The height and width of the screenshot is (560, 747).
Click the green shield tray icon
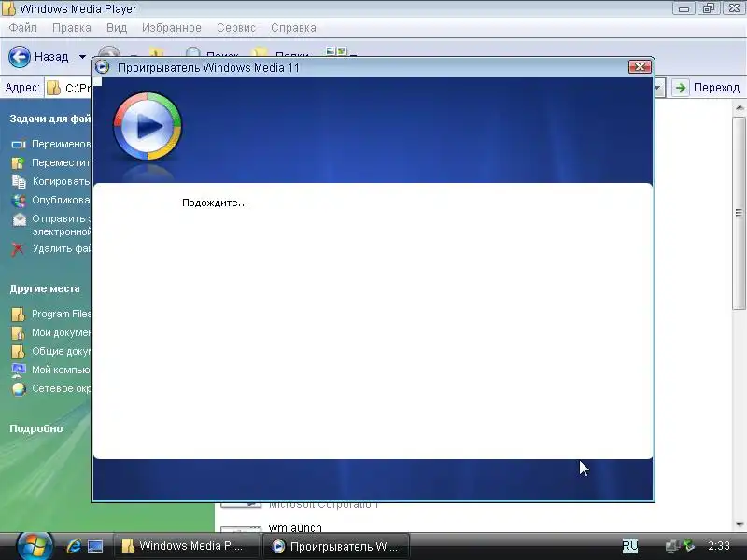tap(688, 545)
